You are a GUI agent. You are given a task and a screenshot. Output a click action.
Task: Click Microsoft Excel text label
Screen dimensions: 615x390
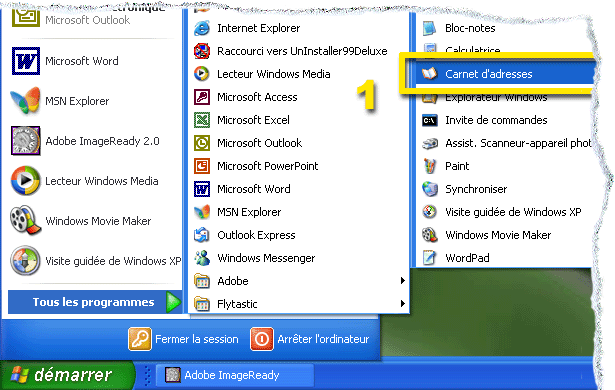[x=253, y=120]
